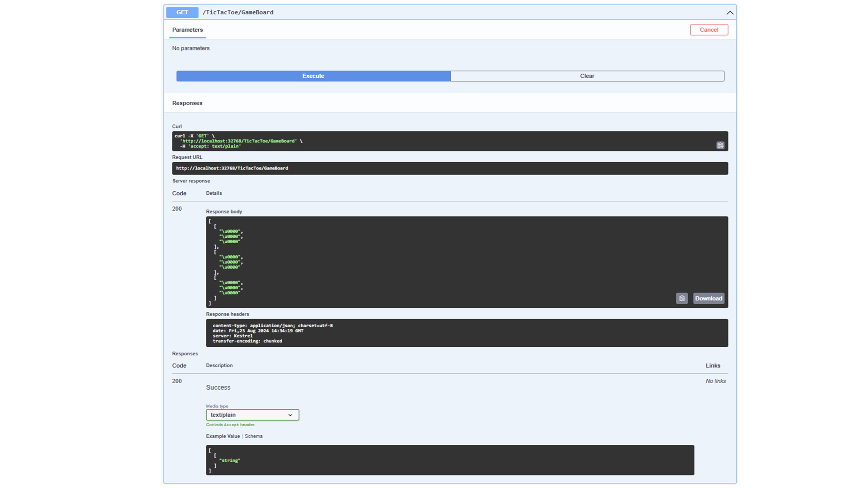Click the Request URL text box
Viewport: 868px width, 488px height.
[450, 168]
